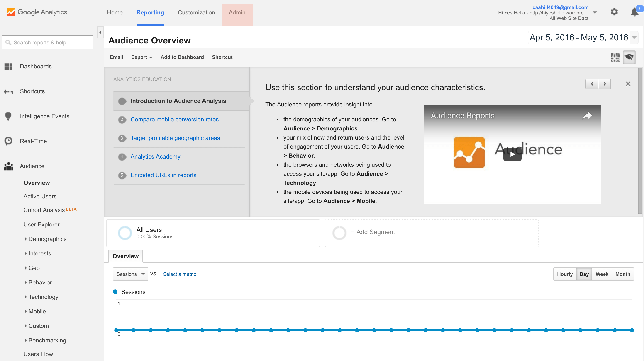Click the Search reports & help field
This screenshot has height=361, width=644.
pyautogui.click(x=47, y=42)
